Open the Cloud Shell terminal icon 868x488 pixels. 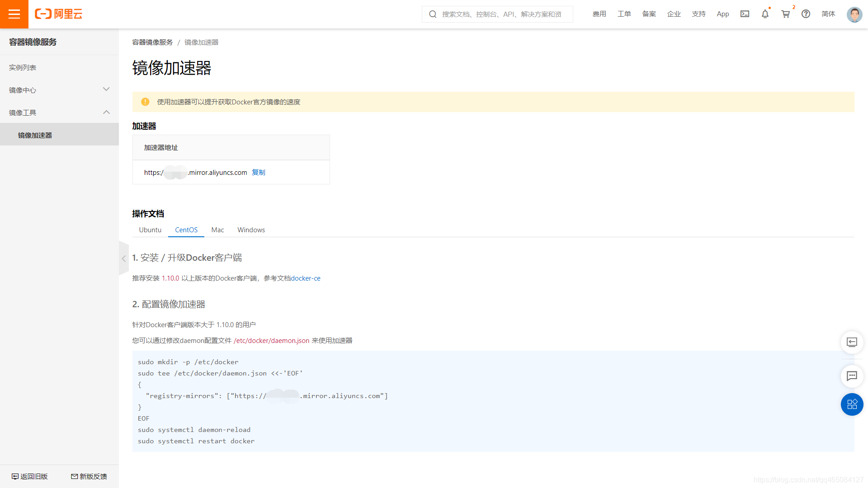(745, 14)
